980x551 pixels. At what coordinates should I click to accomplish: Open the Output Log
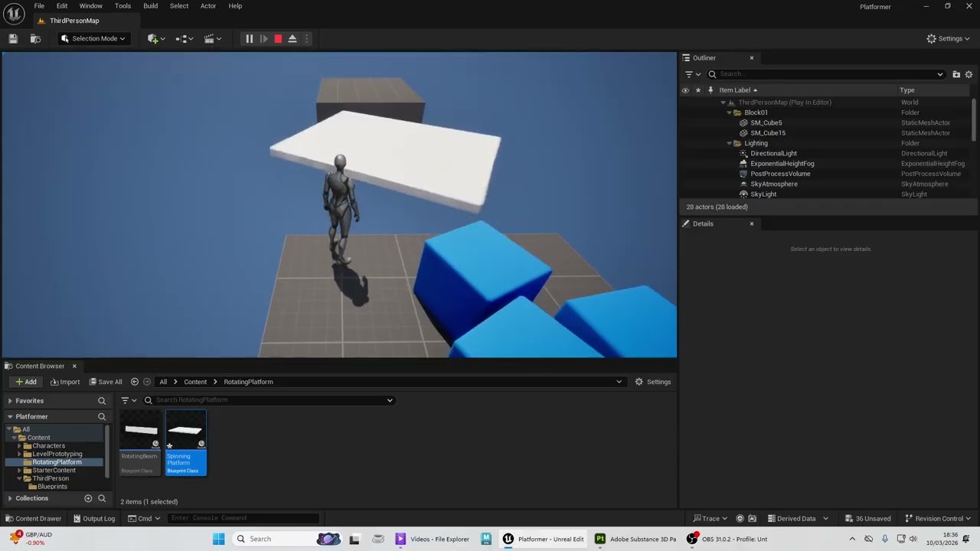click(x=93, y=518)
